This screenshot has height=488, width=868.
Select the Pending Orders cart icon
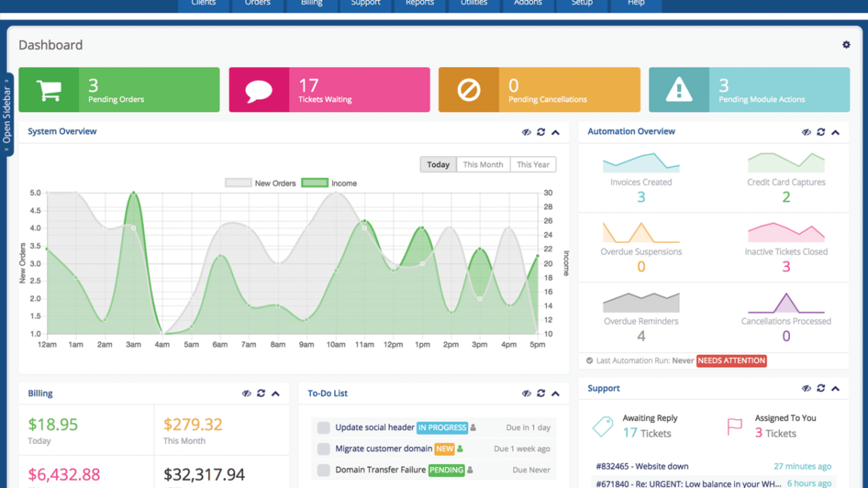point(50,89)
